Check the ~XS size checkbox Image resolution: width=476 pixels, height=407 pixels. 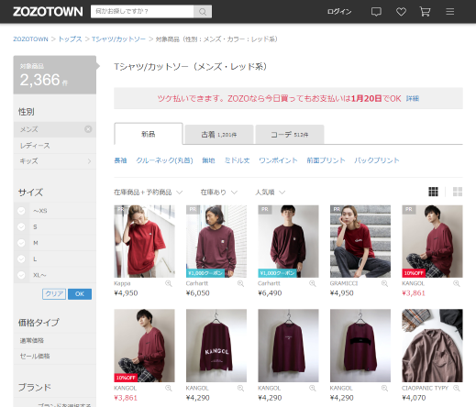pos(21,211)
